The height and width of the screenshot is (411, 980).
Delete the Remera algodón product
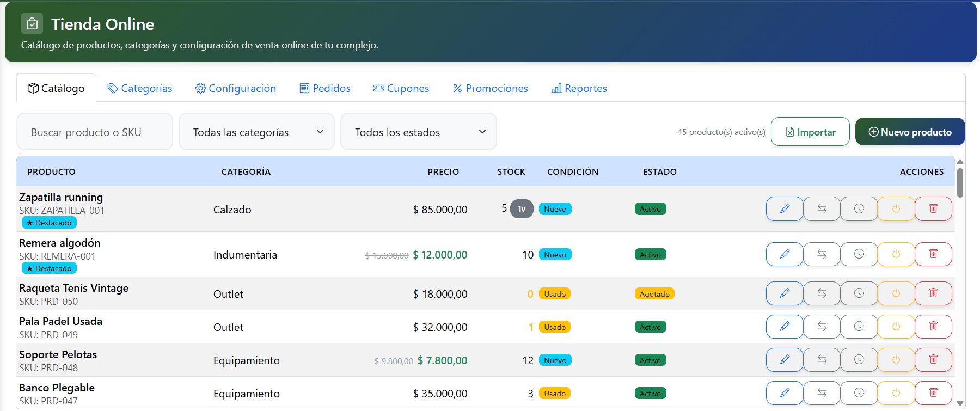point(933,254)
